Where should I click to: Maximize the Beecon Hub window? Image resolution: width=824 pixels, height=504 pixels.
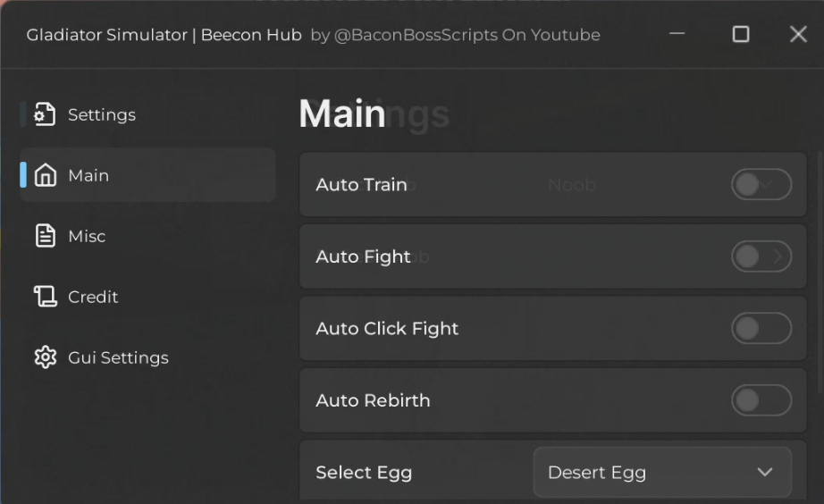coord(740,34)
